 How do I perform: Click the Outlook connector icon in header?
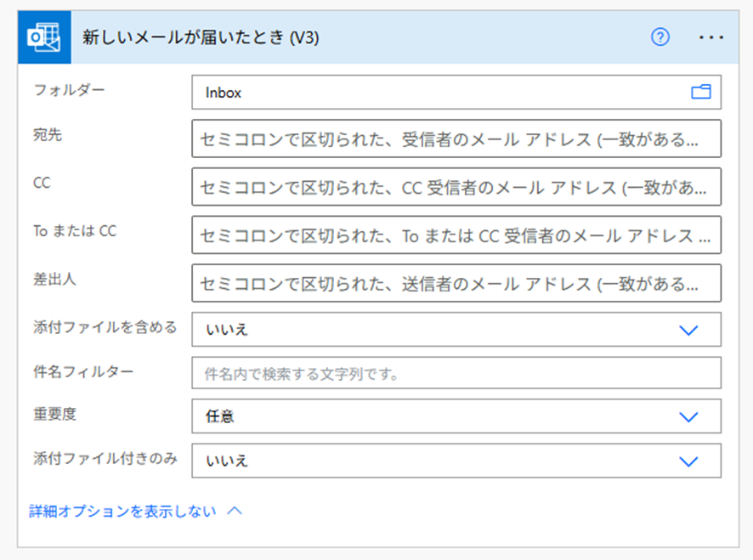pos(43,38)
